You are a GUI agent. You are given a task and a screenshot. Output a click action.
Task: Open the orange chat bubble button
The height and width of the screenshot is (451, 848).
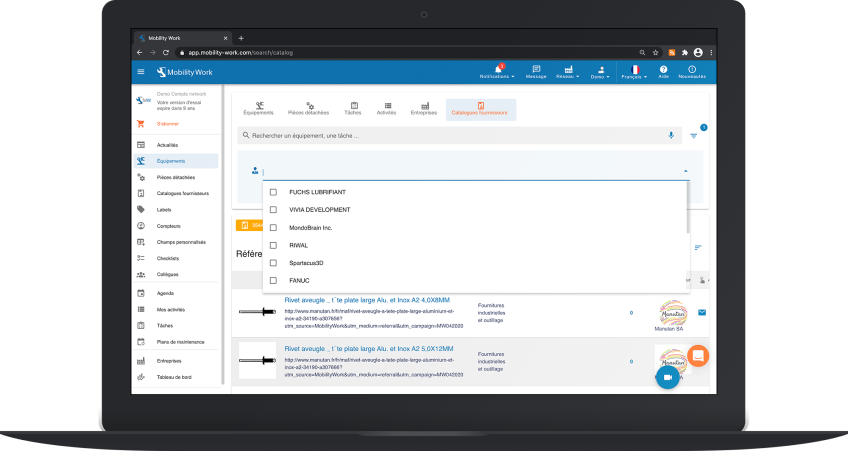tap(698, 356)
